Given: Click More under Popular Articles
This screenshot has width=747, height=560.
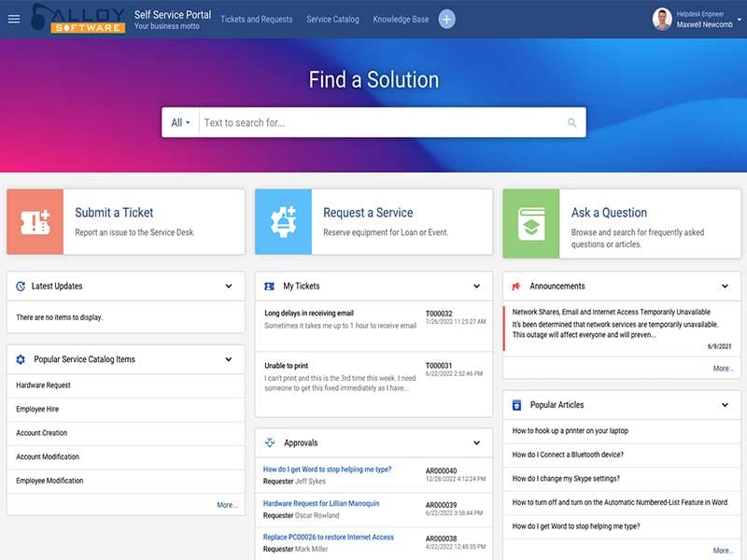Looking at the screenshot, I should (x=723, y=551).
